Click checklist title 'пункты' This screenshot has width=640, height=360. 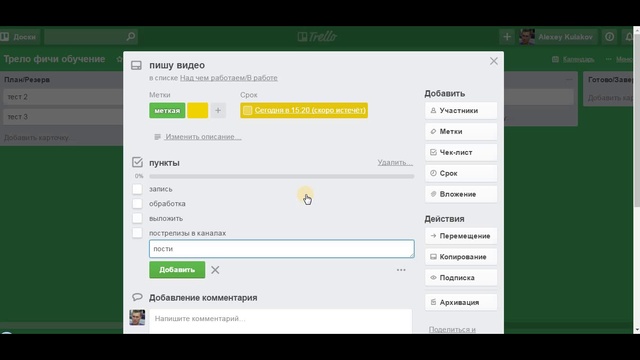tap(164, 162)
